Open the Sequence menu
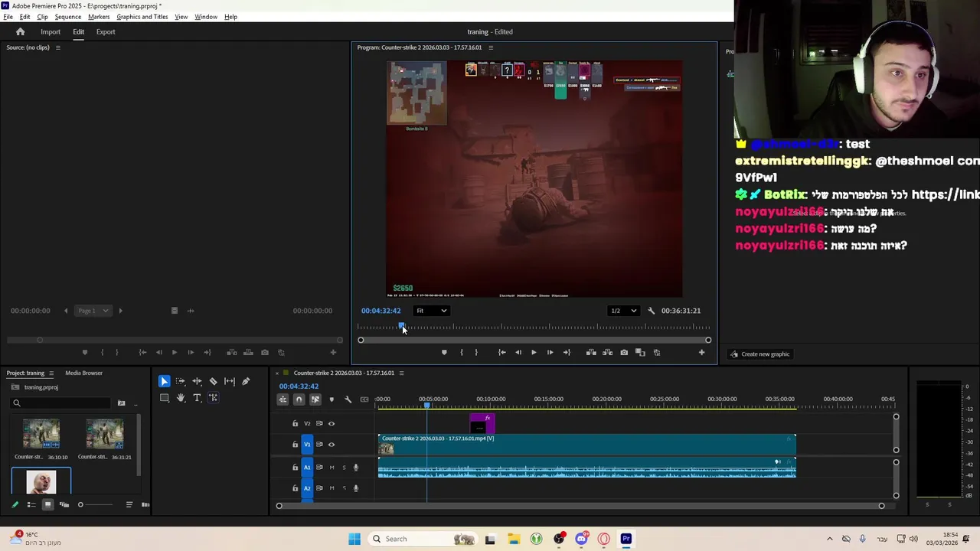Image resolution: width=980 pixels, height=551 pixels. point(67,17)
